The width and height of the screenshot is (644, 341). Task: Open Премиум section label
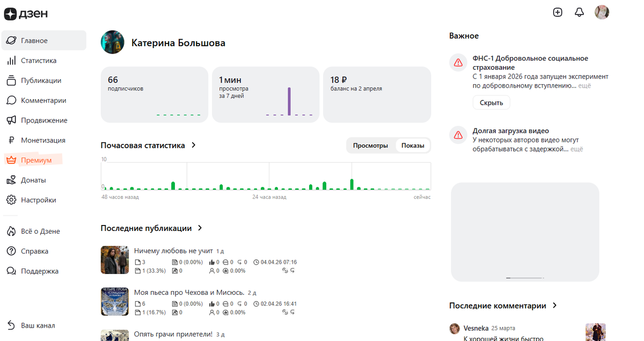point(36,160)
